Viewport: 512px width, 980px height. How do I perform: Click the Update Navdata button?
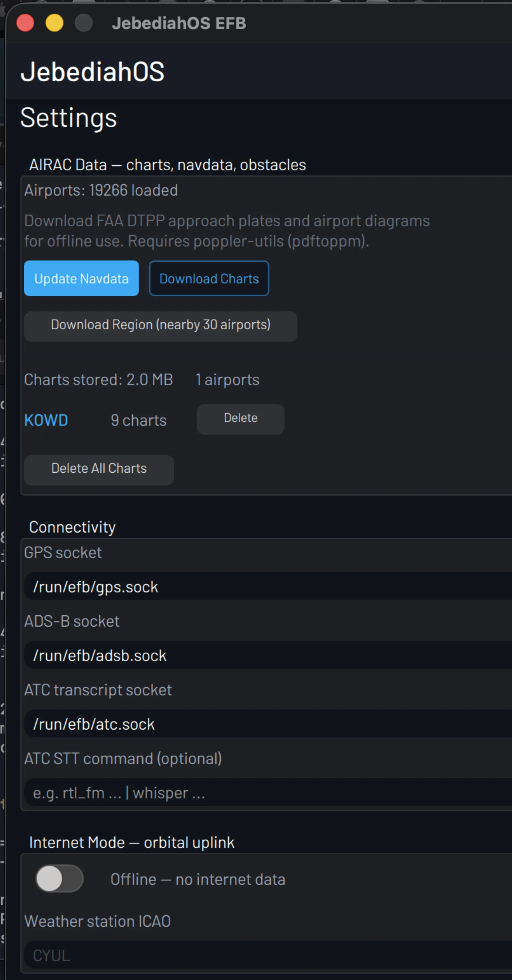(81, 278)
